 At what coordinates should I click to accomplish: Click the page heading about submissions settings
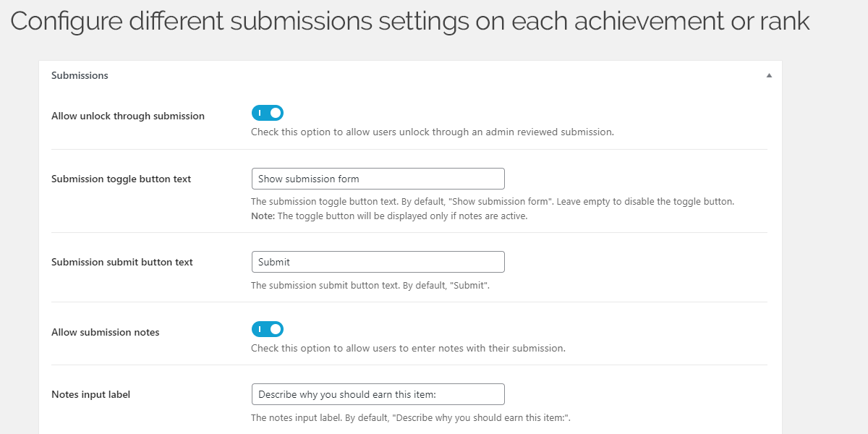pyautogui.click(x=409, y=22)
